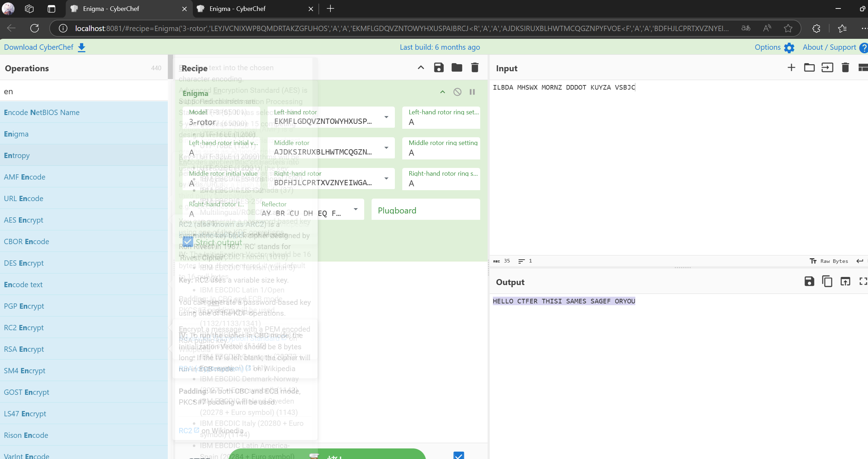Select the AES Encrypt operation

(x=84, y=220)
